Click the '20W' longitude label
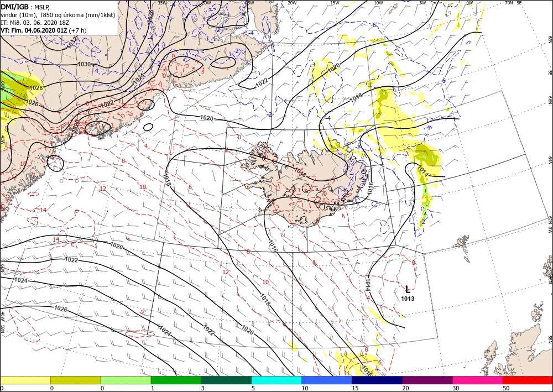 [292, 3]
